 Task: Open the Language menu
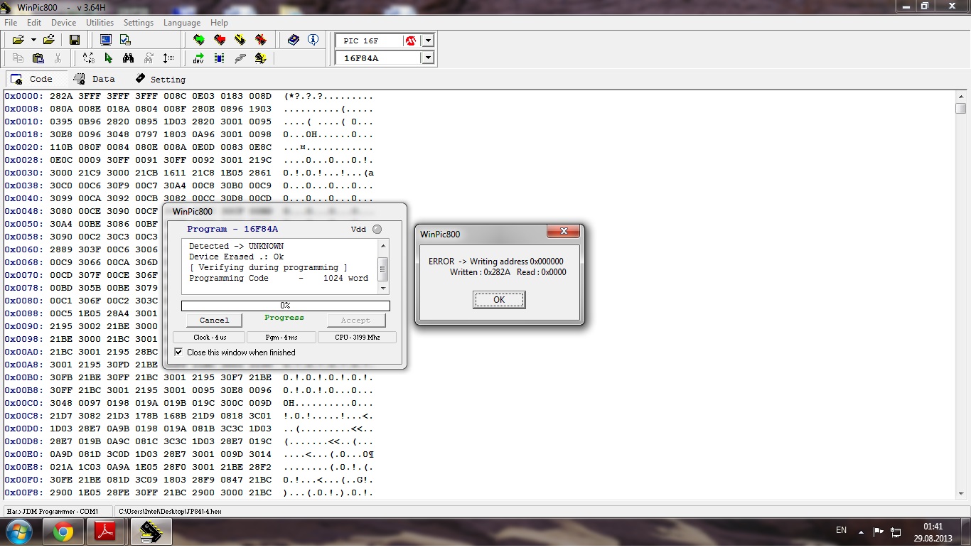[182, 23]
